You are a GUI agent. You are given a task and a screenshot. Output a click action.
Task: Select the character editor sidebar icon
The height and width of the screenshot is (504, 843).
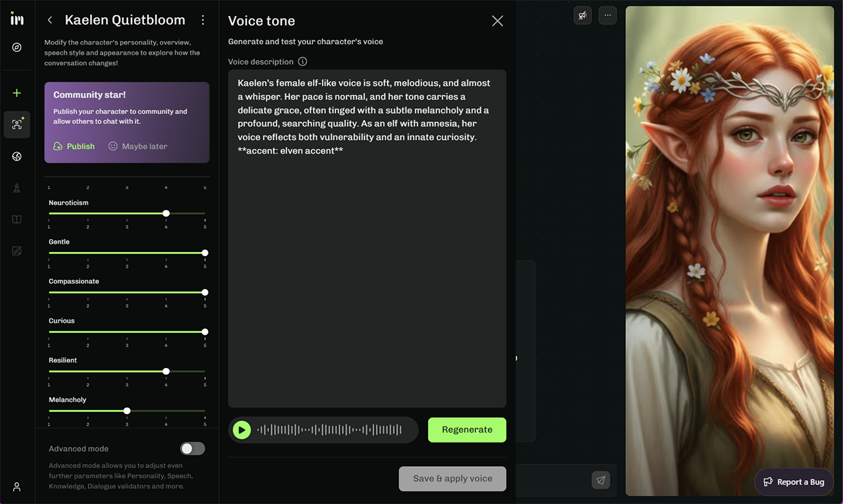[17, 124]
